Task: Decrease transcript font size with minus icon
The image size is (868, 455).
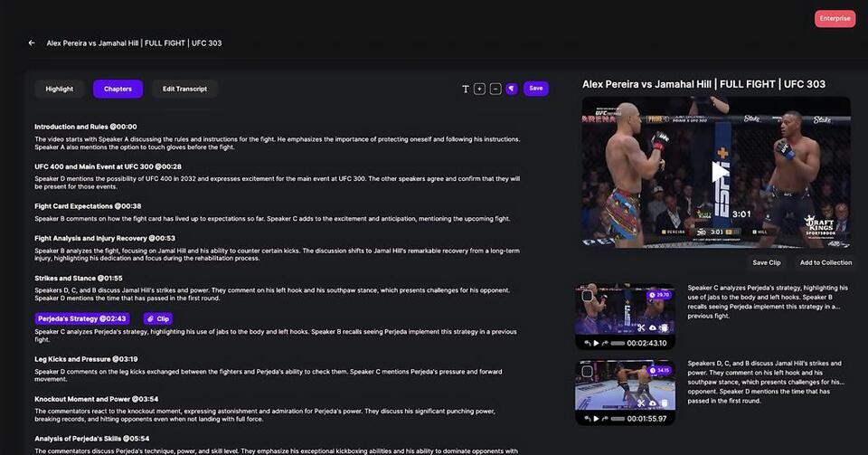Action: [495, 89]
